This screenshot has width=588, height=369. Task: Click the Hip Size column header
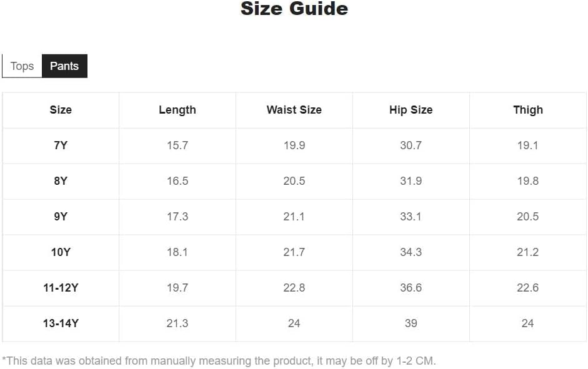coord(411,110)
